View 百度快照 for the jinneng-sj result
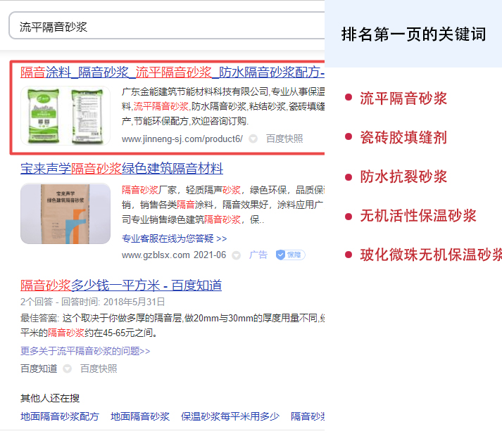 284,139
